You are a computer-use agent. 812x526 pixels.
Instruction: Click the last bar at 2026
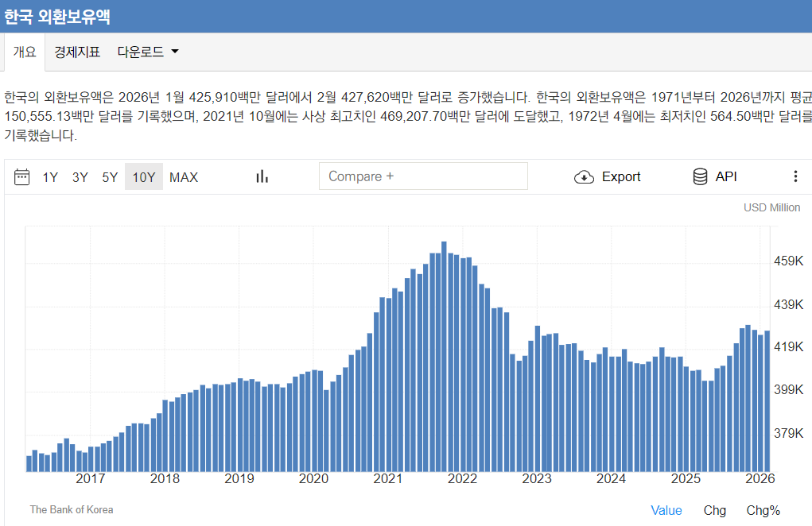[x=767, y=401]
